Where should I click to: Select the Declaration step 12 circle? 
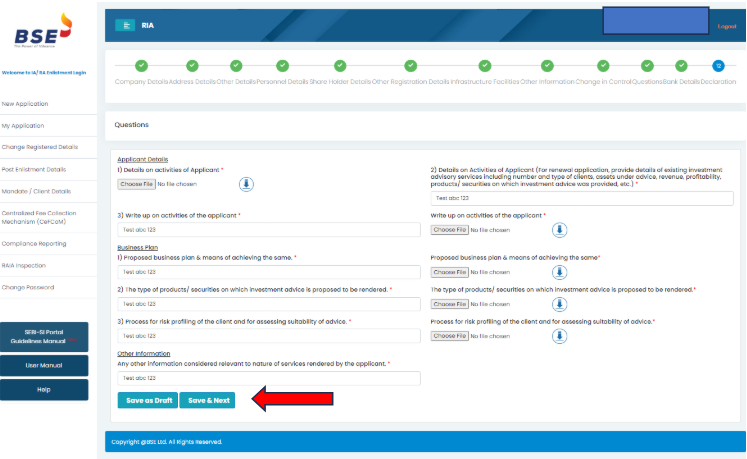pyautogui.click(x=718, y=66)
